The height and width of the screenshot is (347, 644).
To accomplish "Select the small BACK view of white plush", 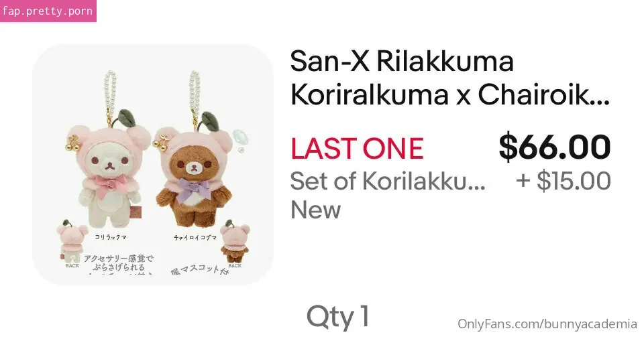I will pyautogui.click(x=72, y=242).
